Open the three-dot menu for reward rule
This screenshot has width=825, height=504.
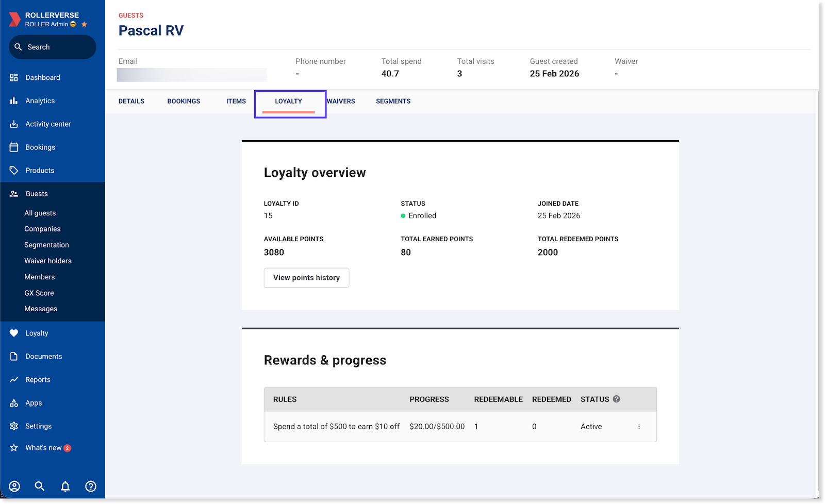coord(639,427)
